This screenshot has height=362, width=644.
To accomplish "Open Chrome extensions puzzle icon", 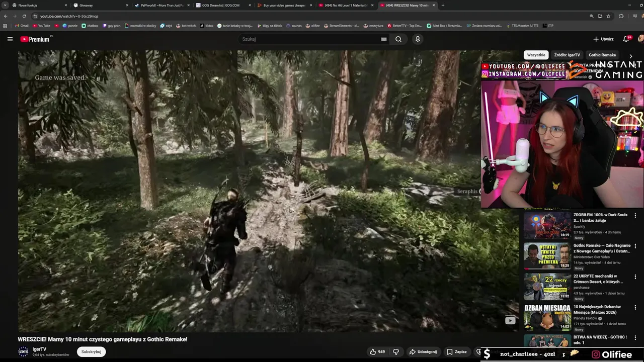I will tap(621, 16).
